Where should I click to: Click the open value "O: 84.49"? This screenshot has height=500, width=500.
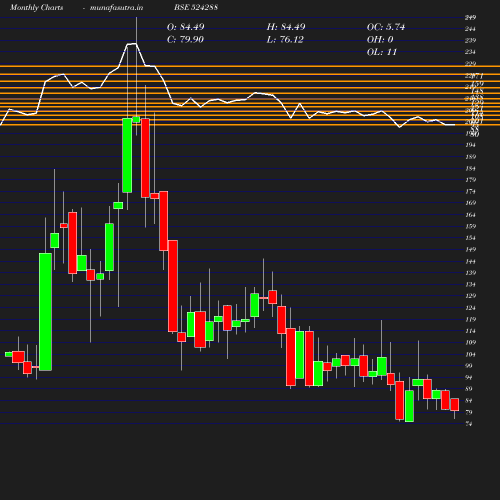pyautogui.click(x=185, y=27)
